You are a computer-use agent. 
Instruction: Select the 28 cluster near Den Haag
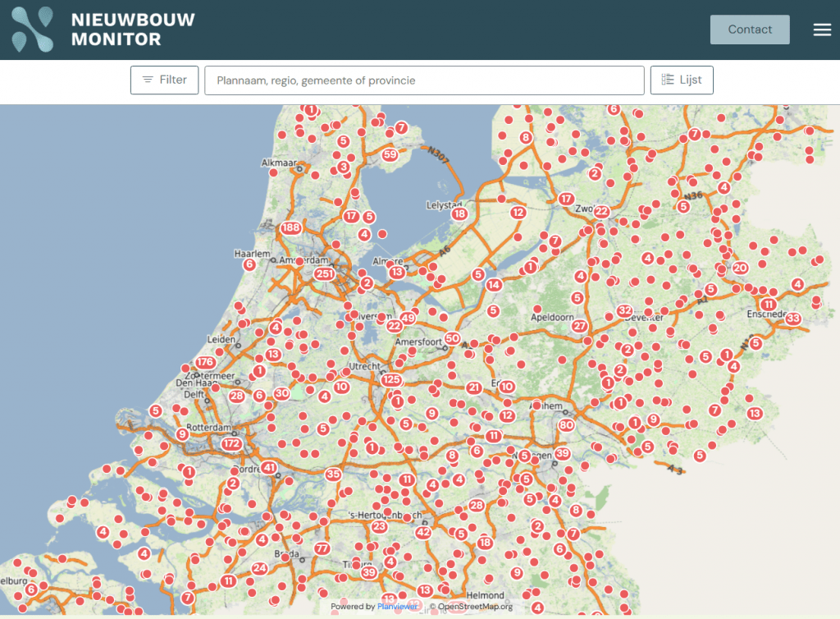pos(237,396)
